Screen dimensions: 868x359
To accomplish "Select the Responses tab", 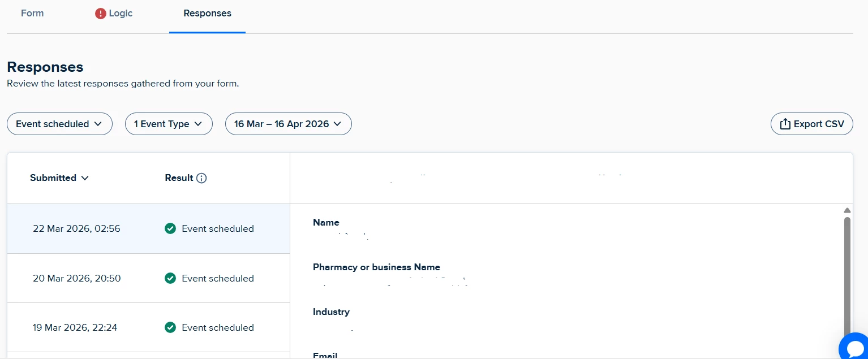I will click(x=207, y=13).
